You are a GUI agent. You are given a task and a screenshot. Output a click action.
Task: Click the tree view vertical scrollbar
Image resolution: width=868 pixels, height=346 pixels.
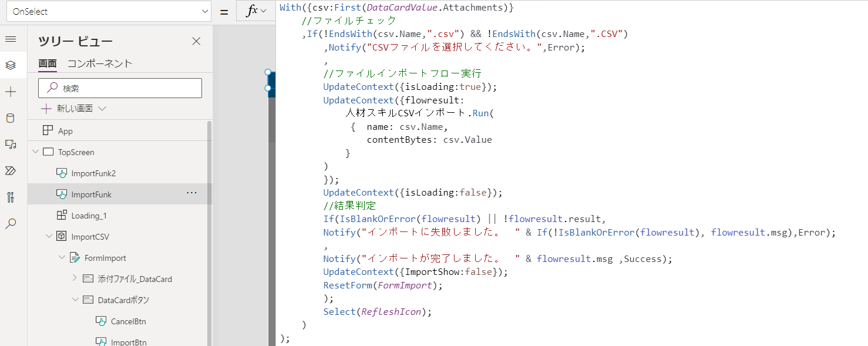pyautogui.click(x=209, y=233)
